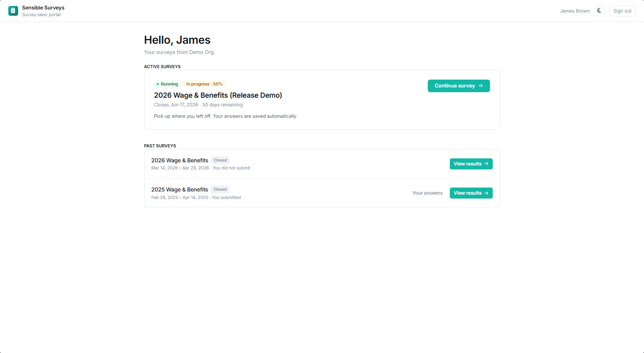
Task: Click the Sensible Surveys title text
Action: click(x=43, y=8)
